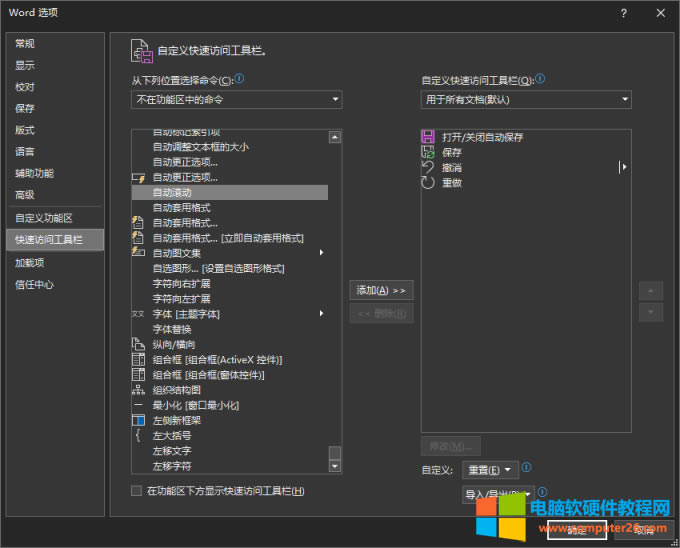Click the 左侧新框架 frame icon
The image size is (680, 548).
pyautogui.click(x=139, y=420)
